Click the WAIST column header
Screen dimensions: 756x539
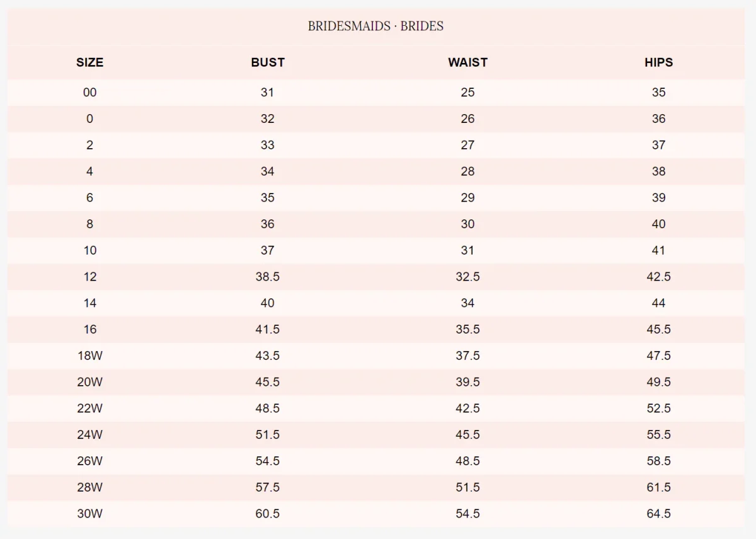point(467,62)
